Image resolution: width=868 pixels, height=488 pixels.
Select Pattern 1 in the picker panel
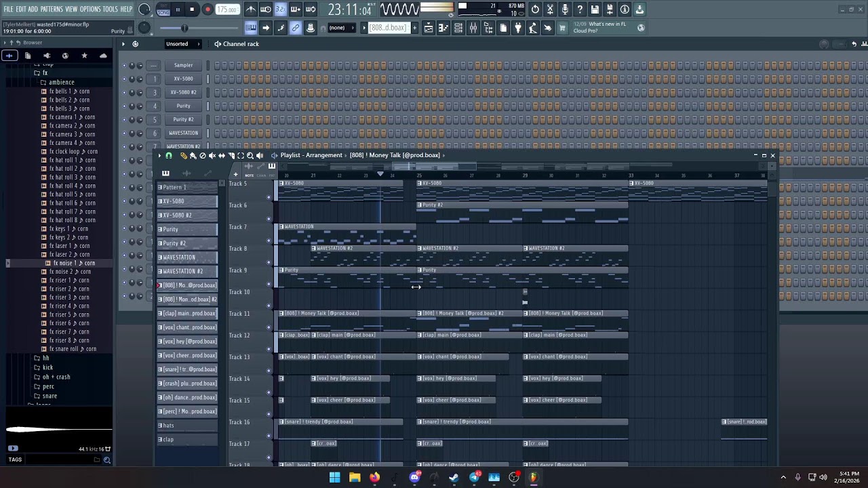point(188,188)
